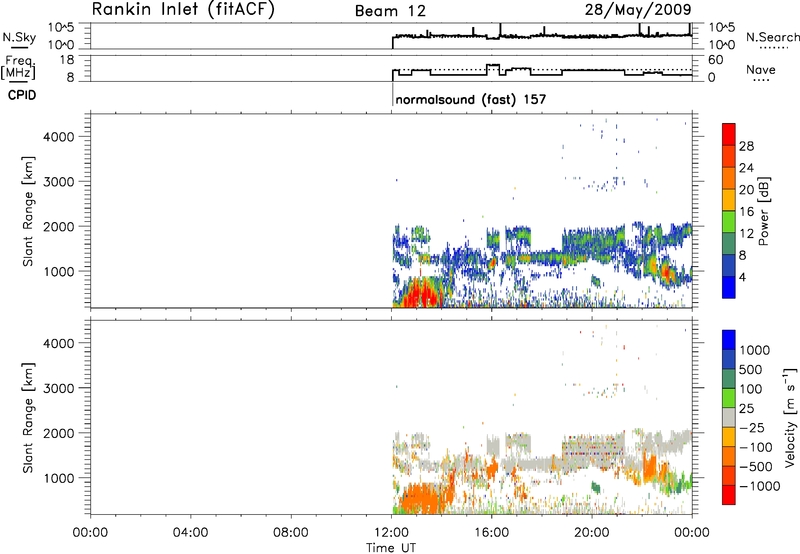Click the '500' value on Velocity colorbar
Viewport: 800px width, 554px height.
point(751,370)
